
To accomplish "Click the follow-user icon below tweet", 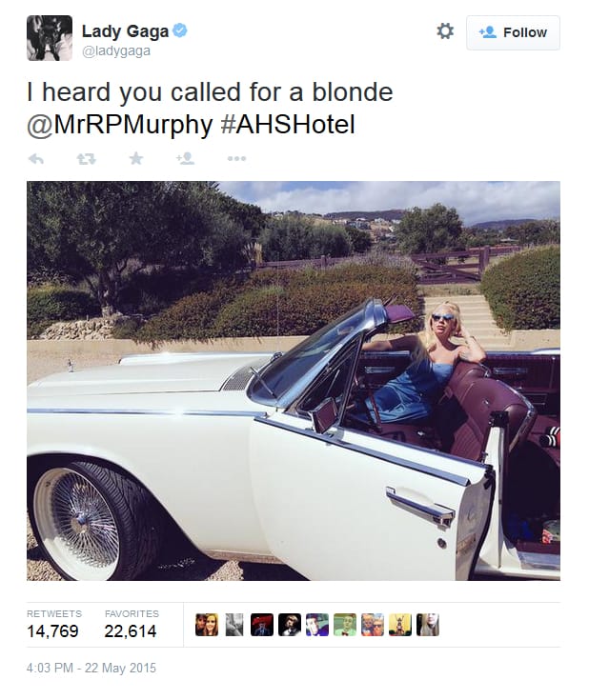I will pyautogui.click(x=185, y=158).
